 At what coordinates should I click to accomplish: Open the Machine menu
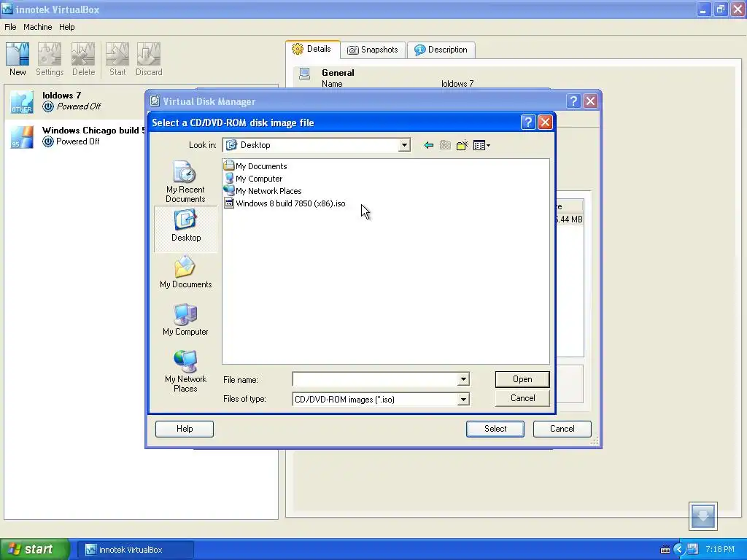(x=38, y=27)
